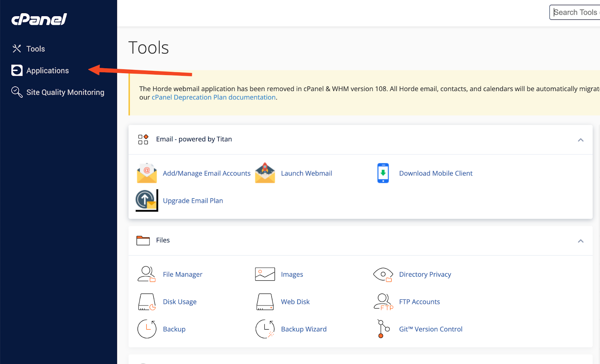
Task: Click the Backup clock icon
Action: (x=147, y=329)
